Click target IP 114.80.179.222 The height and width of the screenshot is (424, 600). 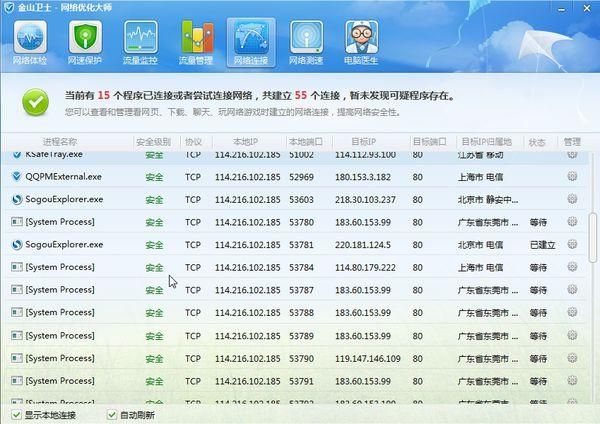[365, 267]
